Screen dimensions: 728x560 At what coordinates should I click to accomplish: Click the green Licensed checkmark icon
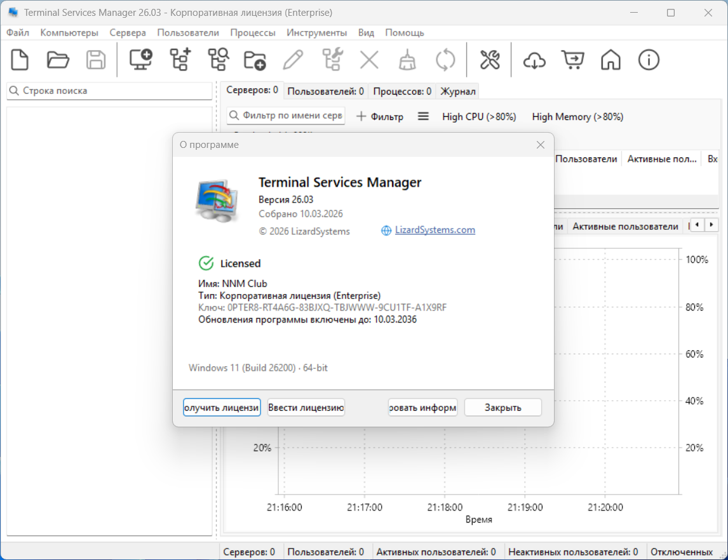[206, 263]
